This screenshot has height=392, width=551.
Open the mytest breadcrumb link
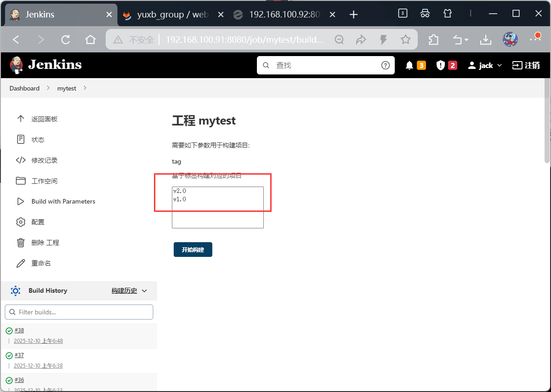[67, 88]
